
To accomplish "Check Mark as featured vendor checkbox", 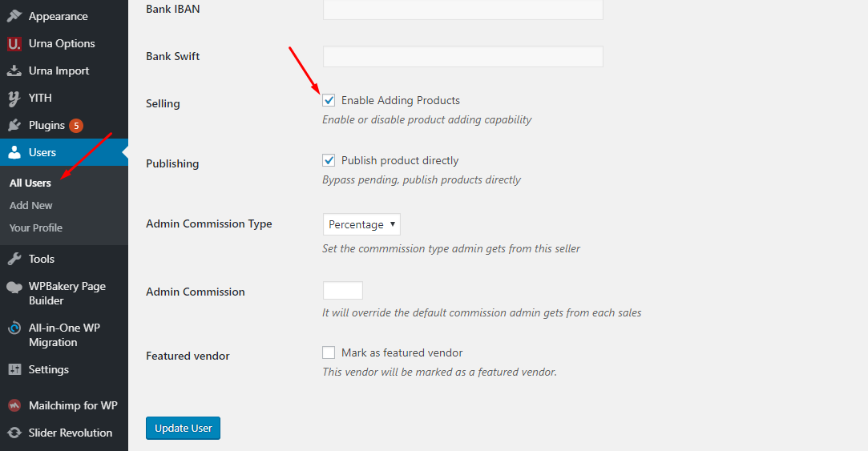I will (329, 352).
